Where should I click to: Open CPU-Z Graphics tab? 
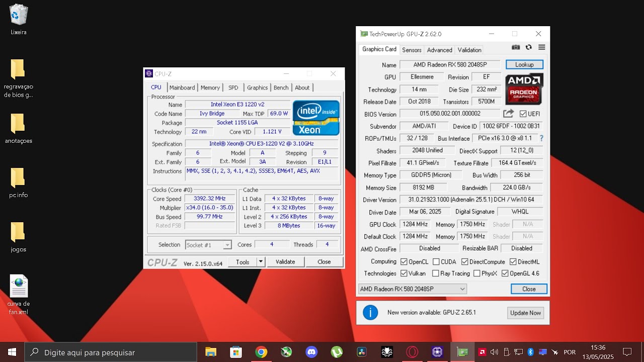(257, 87)
